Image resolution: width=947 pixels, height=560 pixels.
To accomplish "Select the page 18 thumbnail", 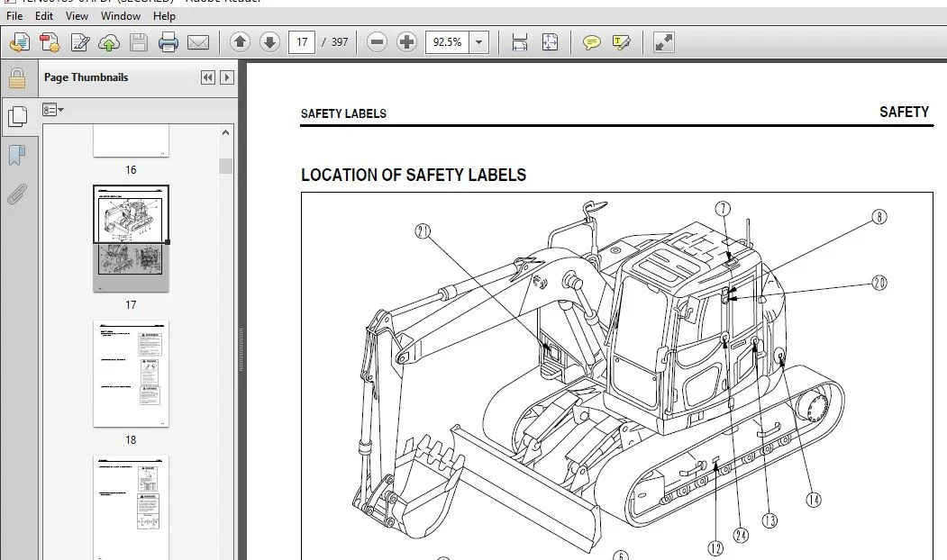I will (131, 374).
